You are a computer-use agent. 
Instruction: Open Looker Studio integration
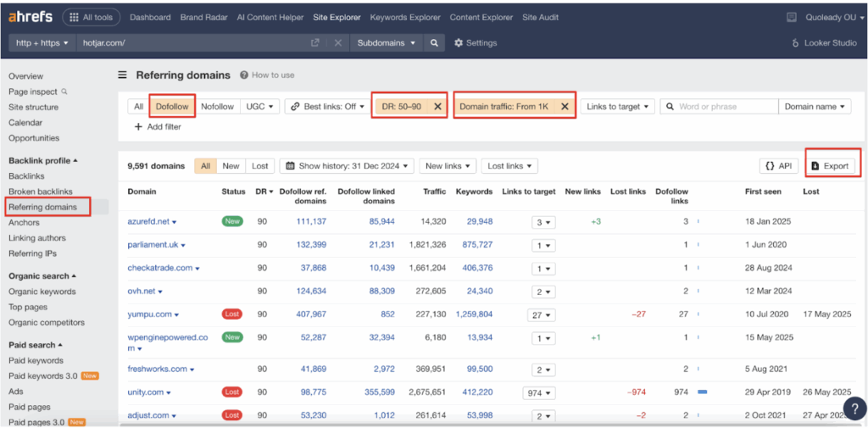point(824,42)
